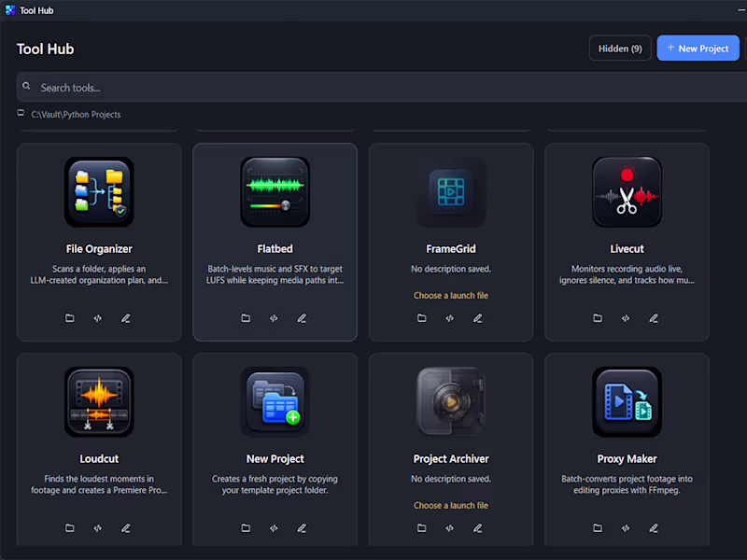Image resolution: width=747 pixels, height=560 pixels.
Task: Click the Tool Hub page heading
Action: pos(45,49)
